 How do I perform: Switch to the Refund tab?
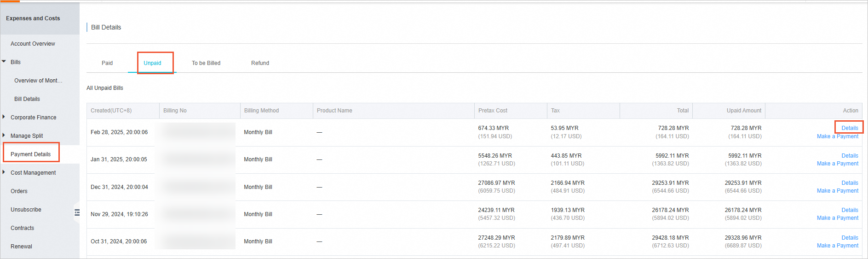pyautogui.click(x=260, y=63)
